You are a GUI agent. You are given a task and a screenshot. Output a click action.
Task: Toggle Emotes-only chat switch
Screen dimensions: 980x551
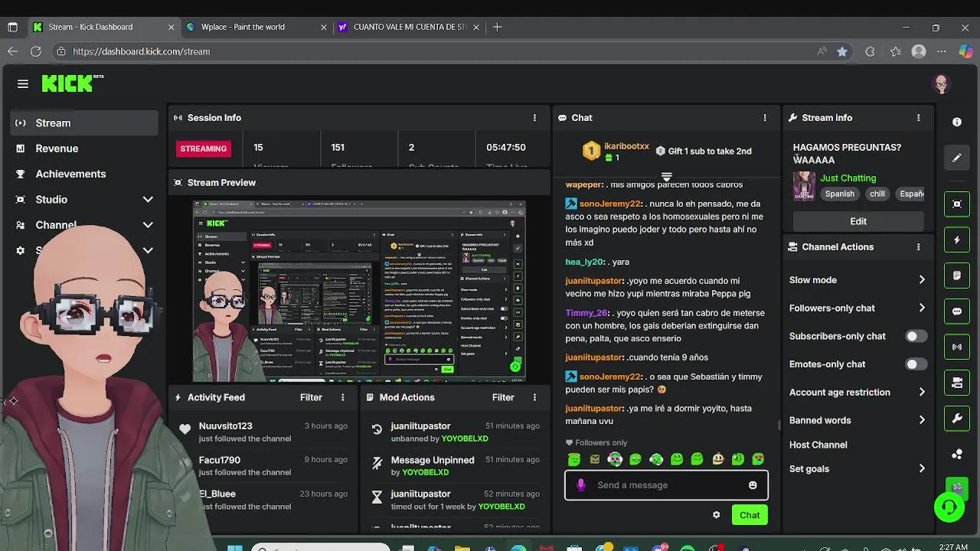[x=916, y=364]
